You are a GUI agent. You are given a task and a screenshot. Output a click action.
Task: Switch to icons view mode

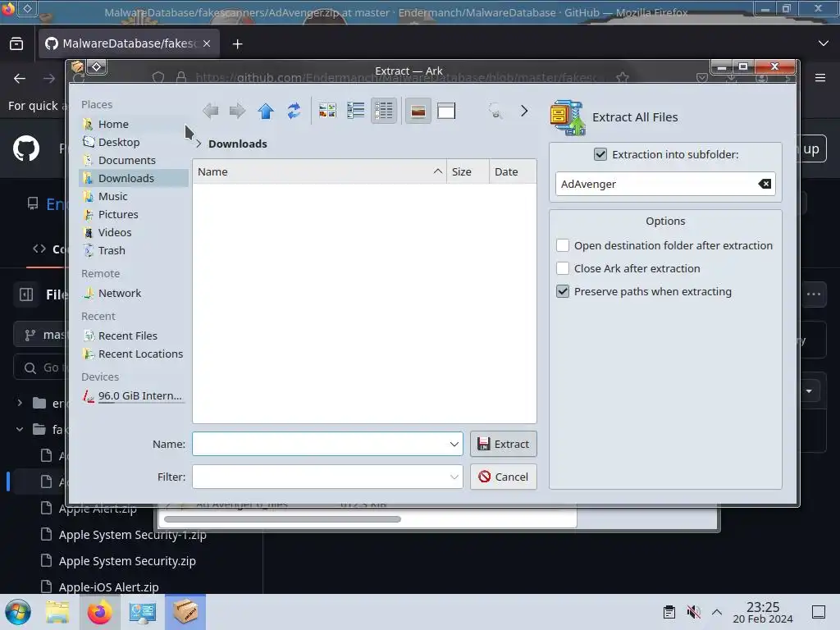click(x=327, y=111)
